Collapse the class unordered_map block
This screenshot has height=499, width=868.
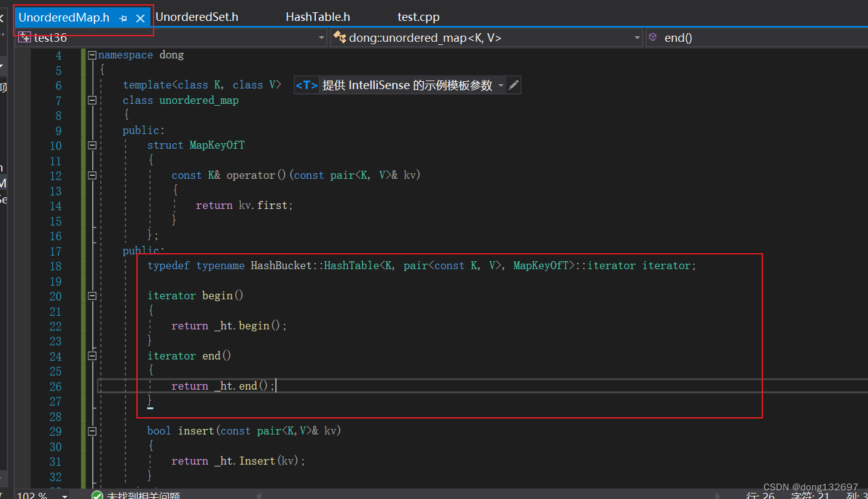pos(92,100)
